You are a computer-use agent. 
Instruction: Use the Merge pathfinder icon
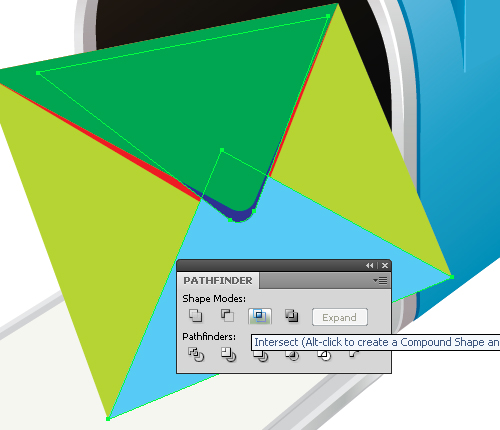pos(261,356)
